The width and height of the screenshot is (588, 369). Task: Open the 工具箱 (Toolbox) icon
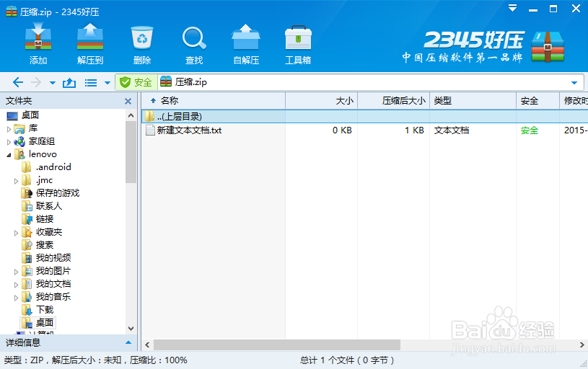tap(298, 43)
